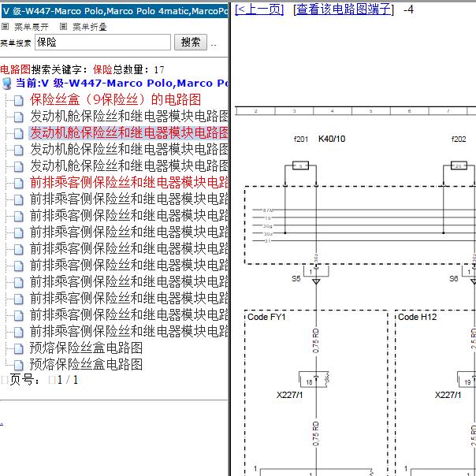Open the <上一页 previous page link
Viewport: 476px width, 476px height.
tap(259, 9)
